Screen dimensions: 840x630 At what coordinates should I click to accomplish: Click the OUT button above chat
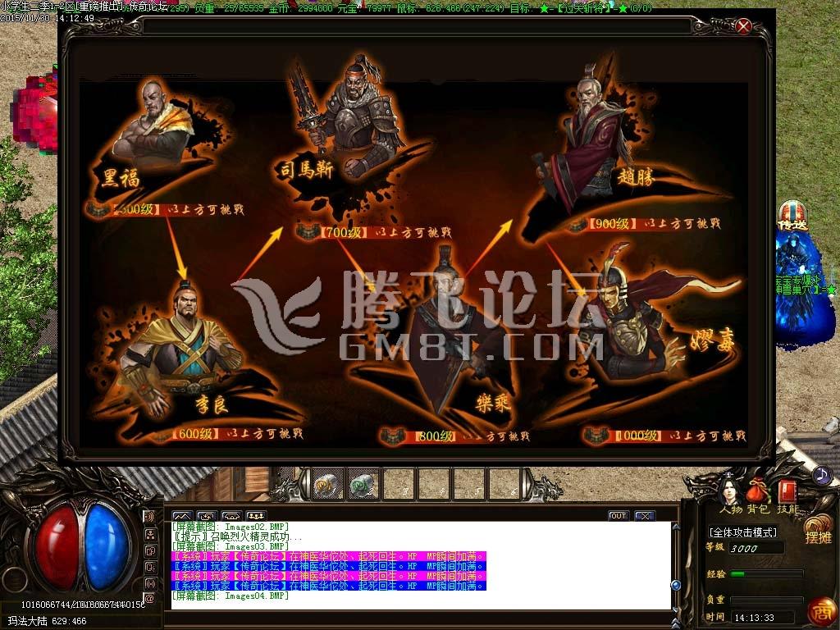point(619,516)
